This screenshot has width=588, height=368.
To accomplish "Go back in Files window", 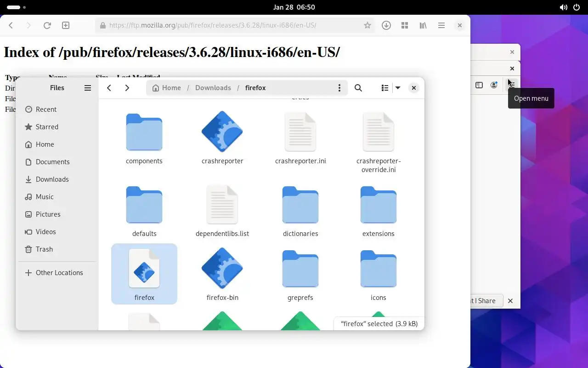I will pyautogui.click(x=109, y=88).
